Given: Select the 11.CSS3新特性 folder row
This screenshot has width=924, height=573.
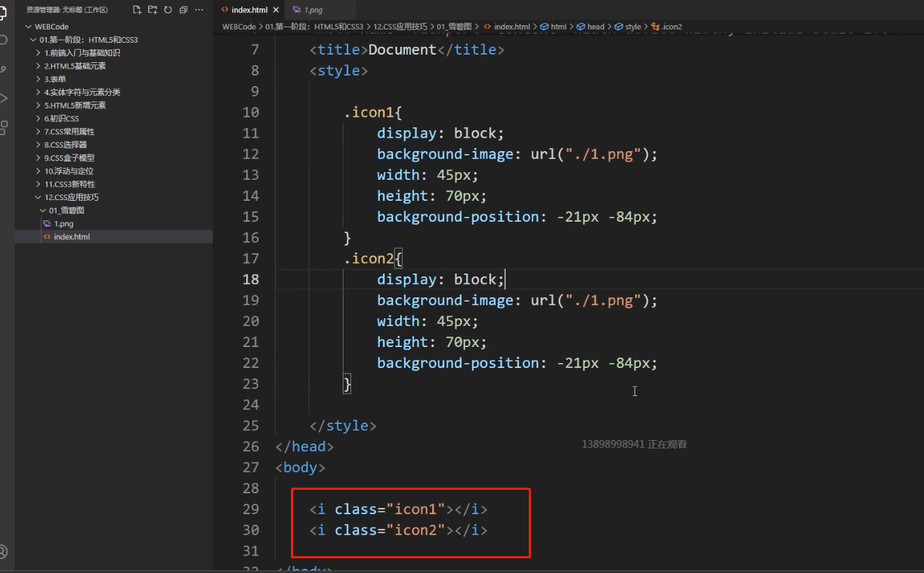Looking at the screenshot, I should pyautogui.click(x=113, y=184).
